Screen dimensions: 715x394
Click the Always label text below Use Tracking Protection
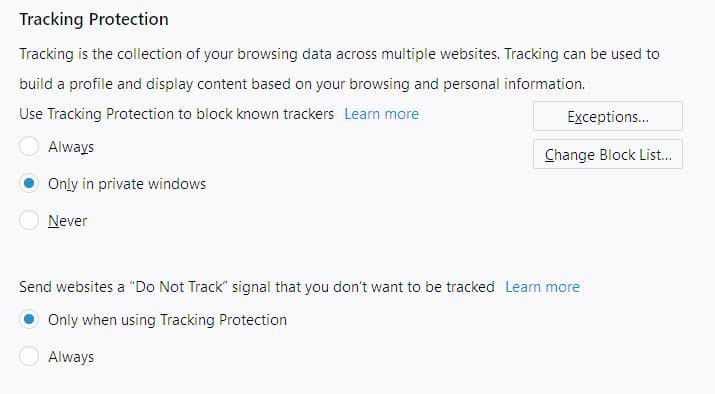pyautogui.click(x=71, y=147)
